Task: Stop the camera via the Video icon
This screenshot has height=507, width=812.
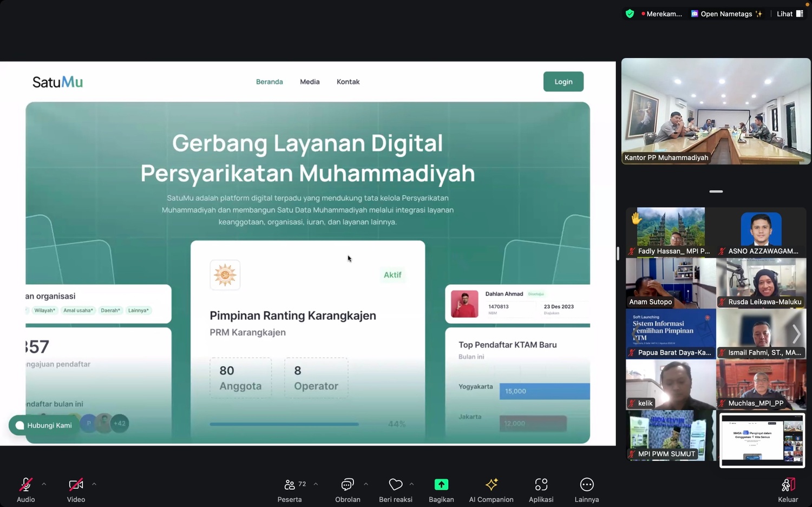Action: tap(75, 484)
